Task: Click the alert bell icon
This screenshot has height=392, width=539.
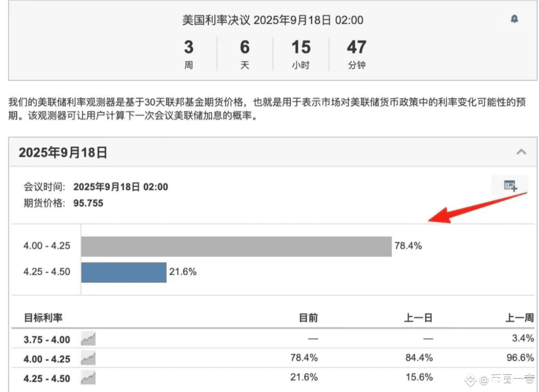Action: (x=514, y=19)
